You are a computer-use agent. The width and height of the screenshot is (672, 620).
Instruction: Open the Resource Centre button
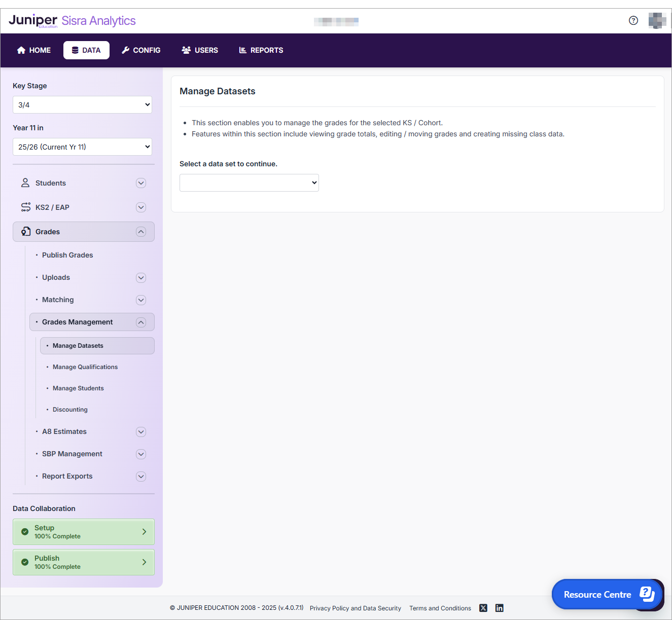coord(606,594)
